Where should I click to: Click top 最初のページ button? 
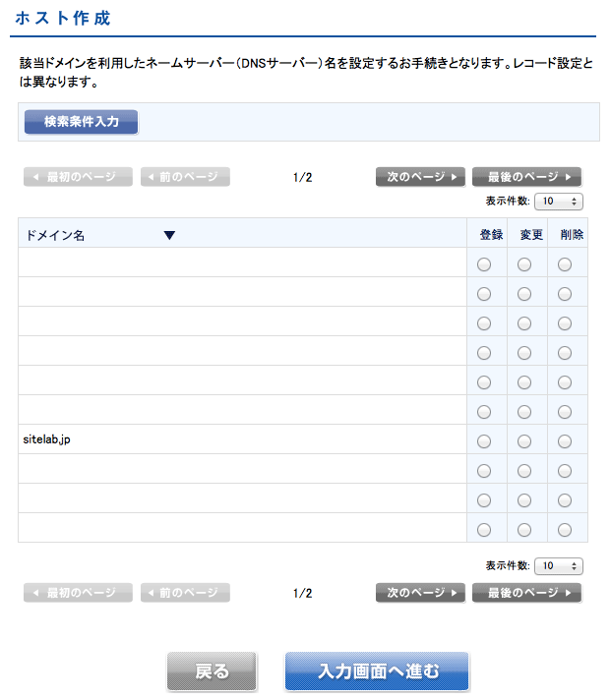coord(78,177)
